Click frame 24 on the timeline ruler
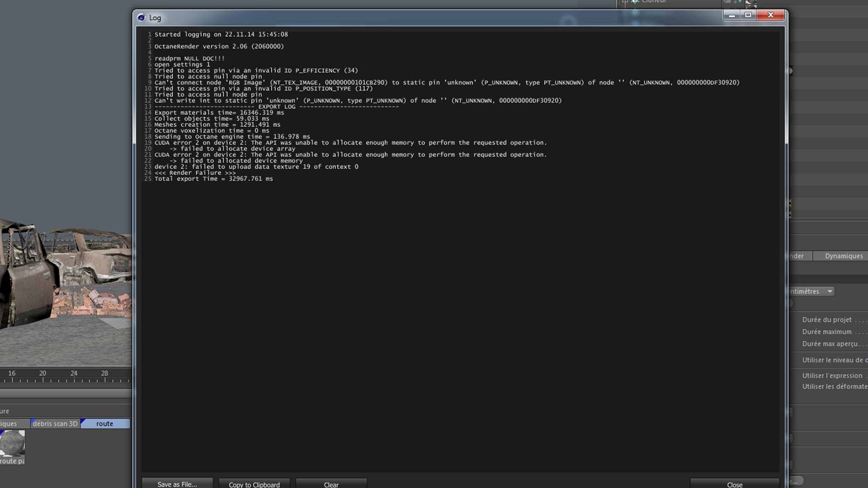 (74, 373)
